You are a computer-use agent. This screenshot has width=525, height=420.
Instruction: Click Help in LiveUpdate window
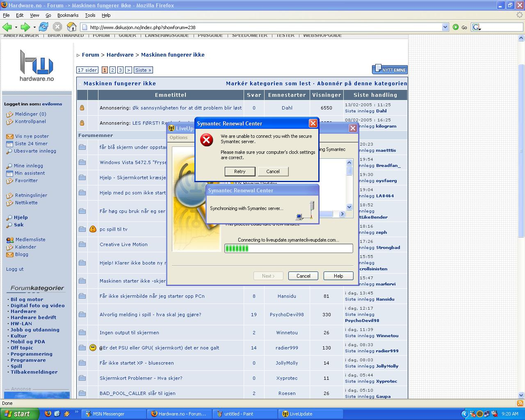(x=338, y=276)
